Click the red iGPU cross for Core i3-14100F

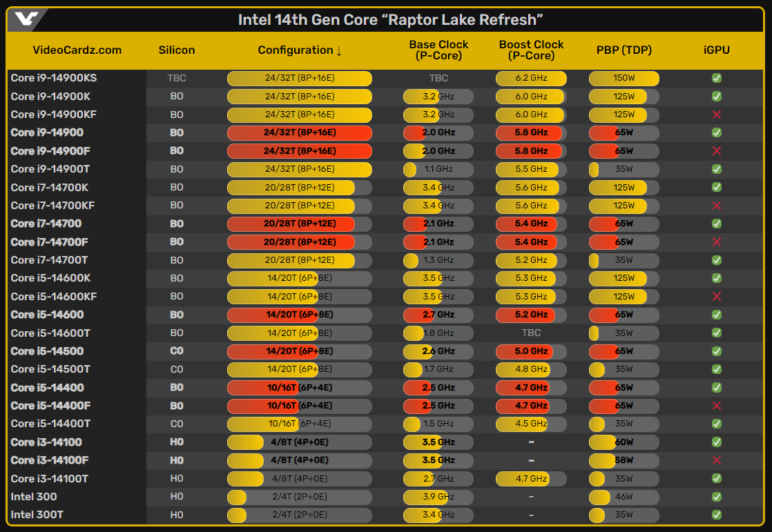[717, 460]
